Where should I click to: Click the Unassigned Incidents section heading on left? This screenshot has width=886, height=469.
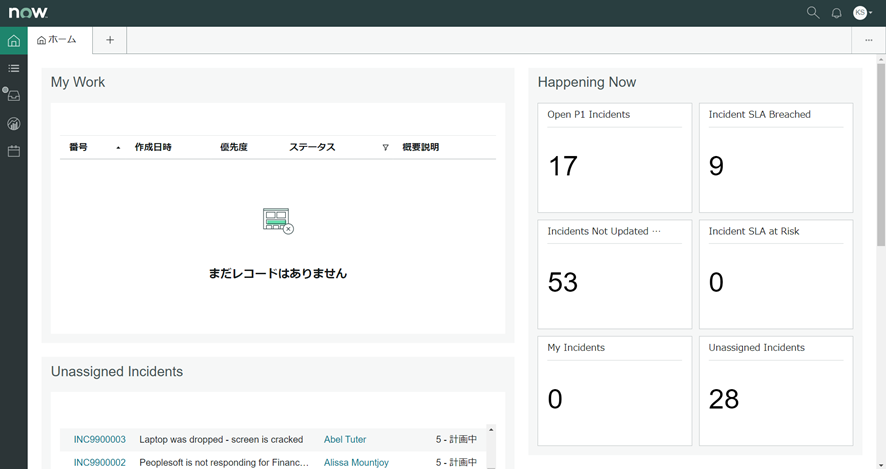click(117, 371)
